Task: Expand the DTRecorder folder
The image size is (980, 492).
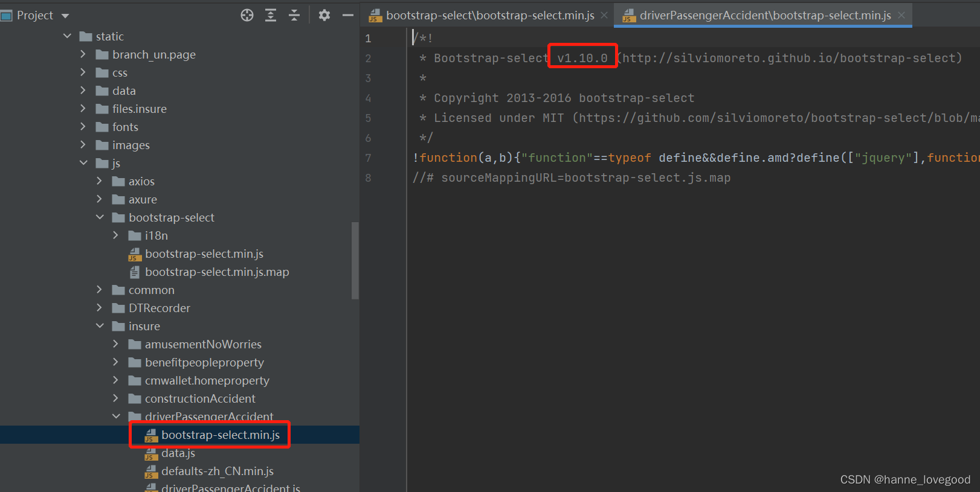Action: click(x=100, y=308)
